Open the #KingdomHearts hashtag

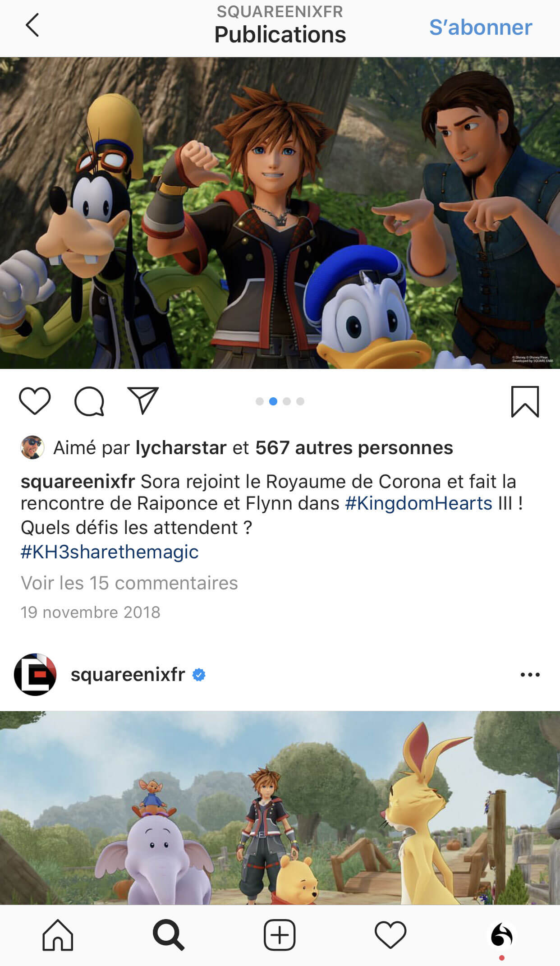[x=418, y=503]
